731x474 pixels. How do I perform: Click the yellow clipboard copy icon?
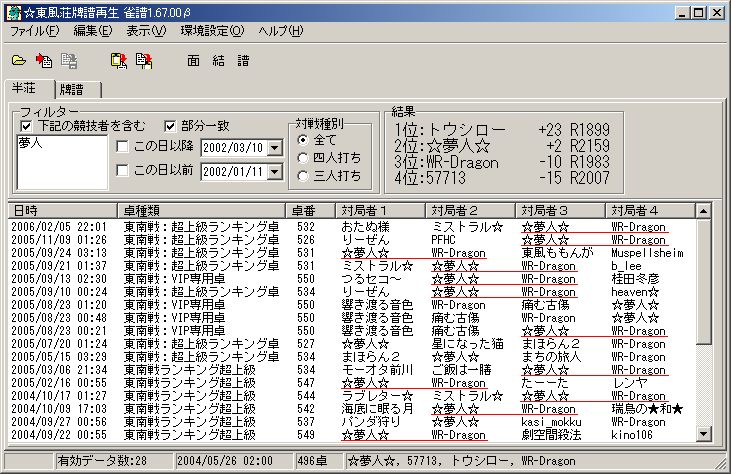(x=119, y=60)
